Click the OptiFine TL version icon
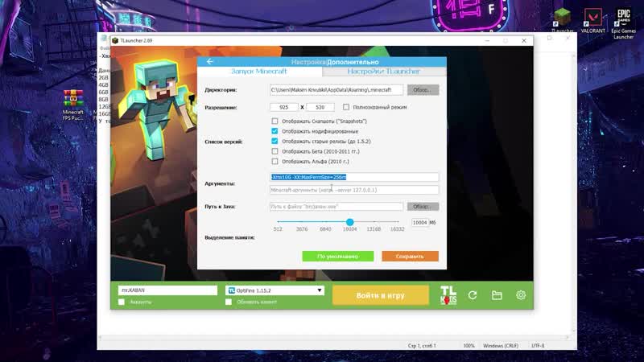The width and height of the screenshot is (644, 362). 232,290
